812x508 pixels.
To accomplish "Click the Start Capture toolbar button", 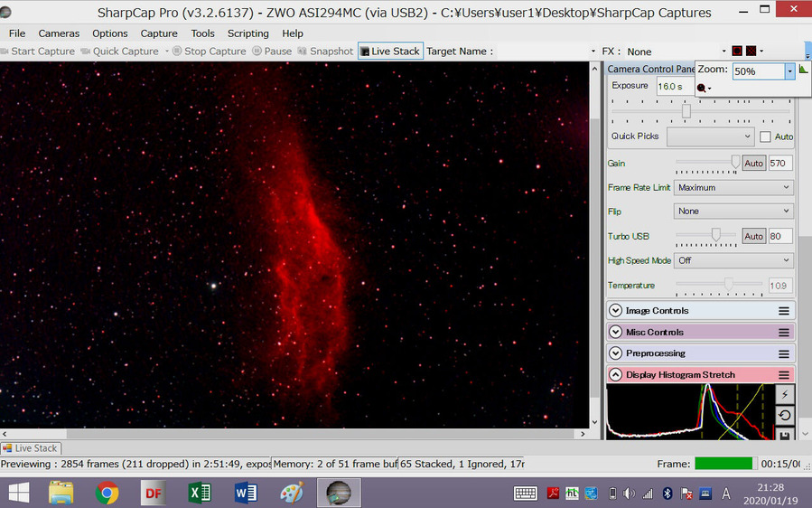I will click(38, 52).
